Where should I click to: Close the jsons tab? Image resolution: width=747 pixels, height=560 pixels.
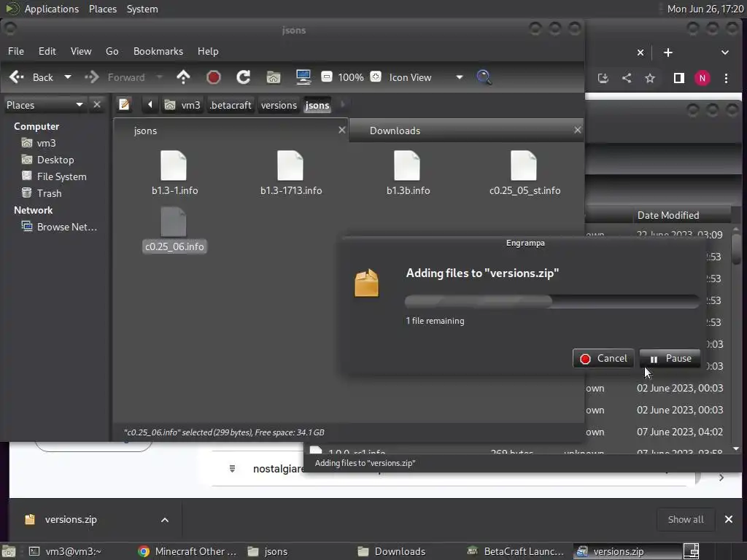[x=341, y=130]
